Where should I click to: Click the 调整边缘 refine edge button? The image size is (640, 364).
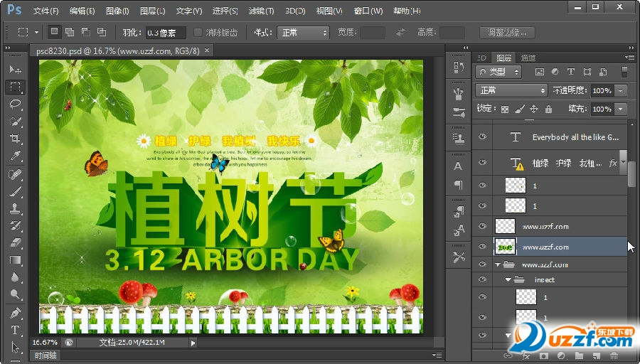pyautogui.click(x=508, y=33)
